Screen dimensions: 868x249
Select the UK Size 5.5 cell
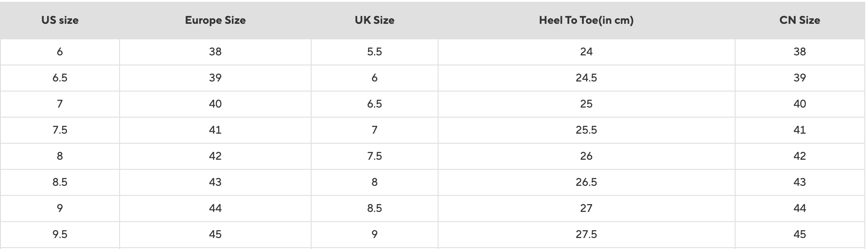374,52
